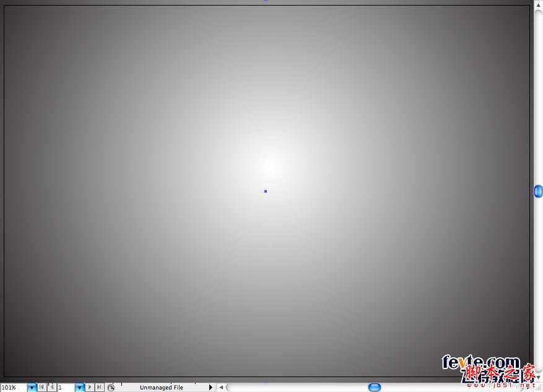Viewport: 543px width, 392px height.
Task: Go to the previous artboard
Action: coord(51,387)
